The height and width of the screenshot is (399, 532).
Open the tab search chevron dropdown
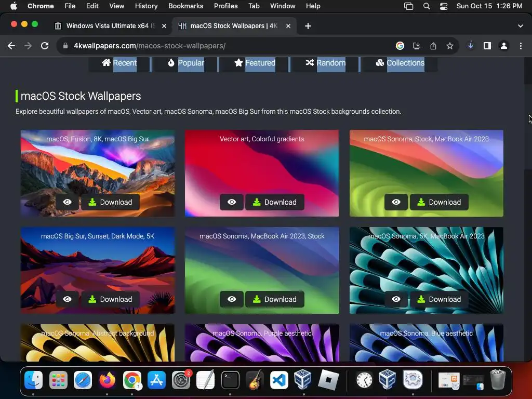(520, 26)
